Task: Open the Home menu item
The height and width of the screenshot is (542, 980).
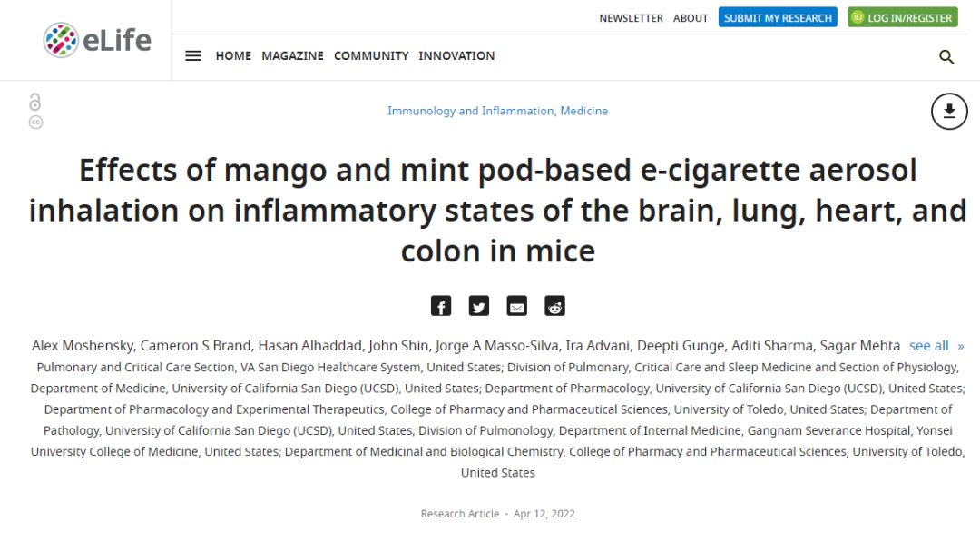Action: coord(233,55)
